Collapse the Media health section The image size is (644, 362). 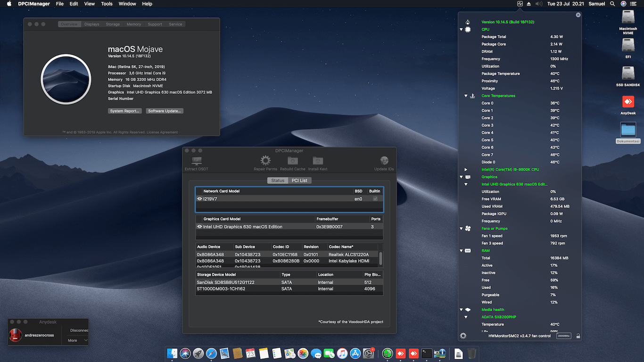(462, 310)
